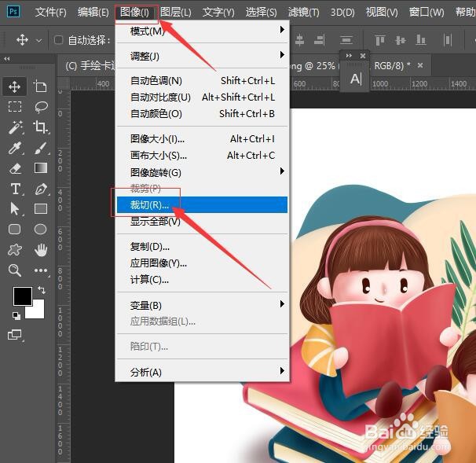Open the 文件(F) menu
This screenshot has width=476, height=463.
[50, 12]
